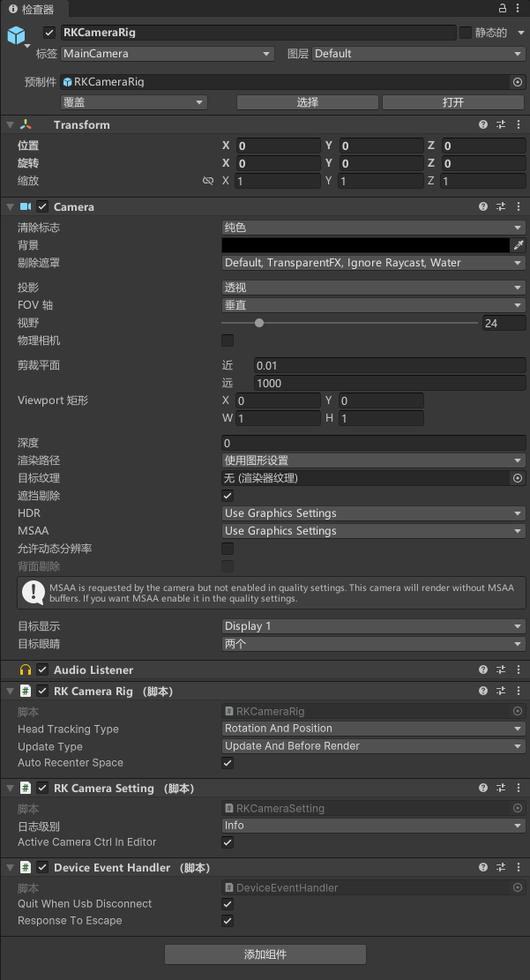
Task: Disable the Audio Listener component checkbox
Action: point(42,670)
